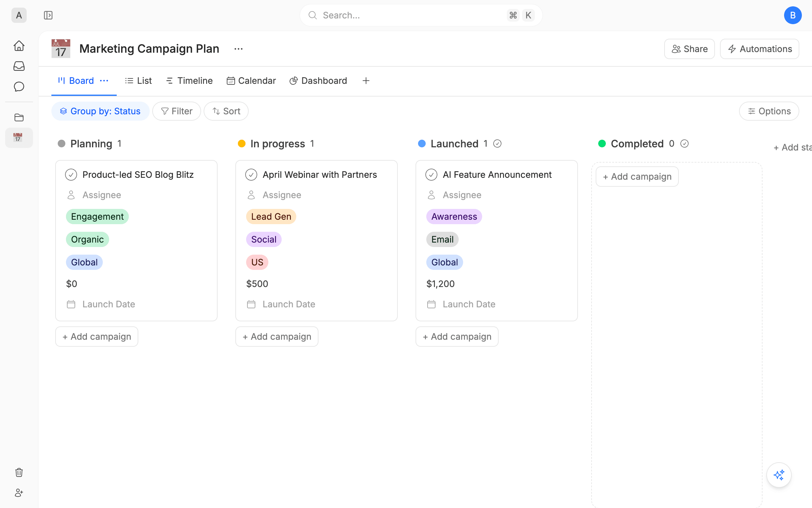Switch to the Board tab
Screen dimensions: 812x508
pyautogui.click(x=76, y=81)
